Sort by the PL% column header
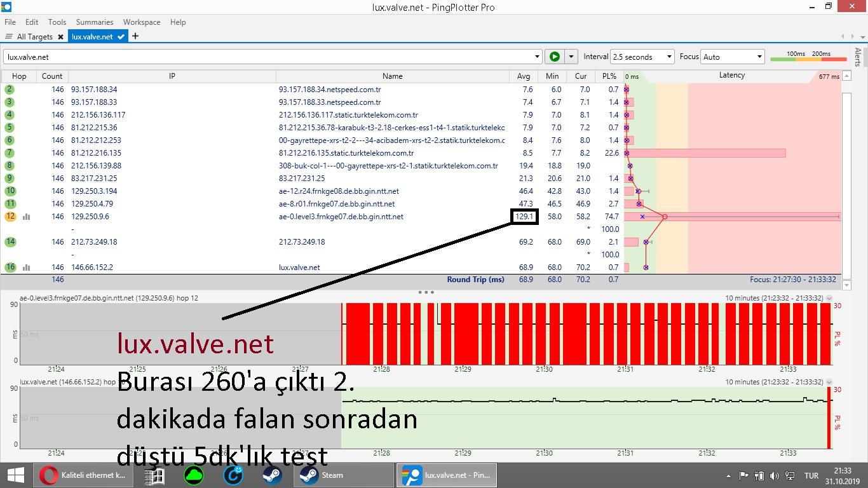This screenshot has width=868, height=488. (x=609, y=76)
